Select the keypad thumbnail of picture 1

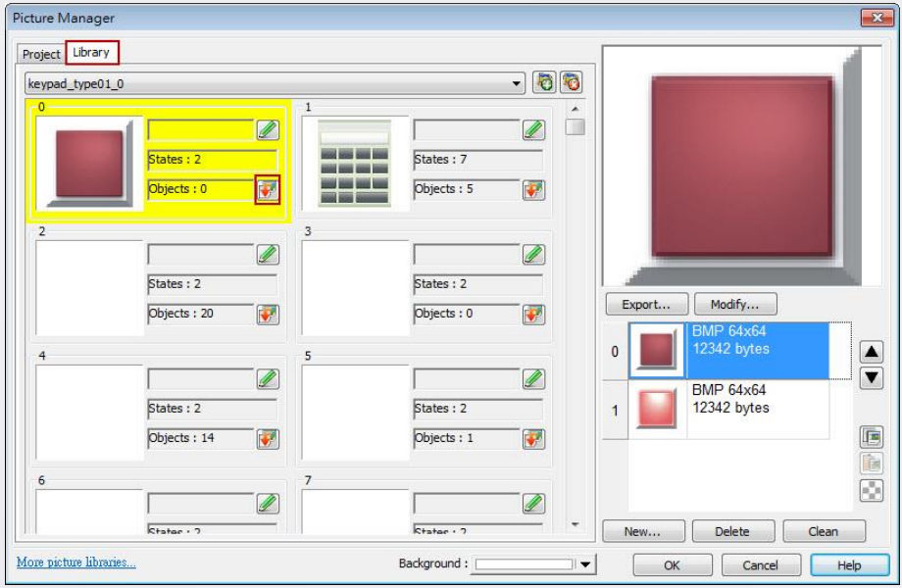pyautogui.click(x=355, y=164)
